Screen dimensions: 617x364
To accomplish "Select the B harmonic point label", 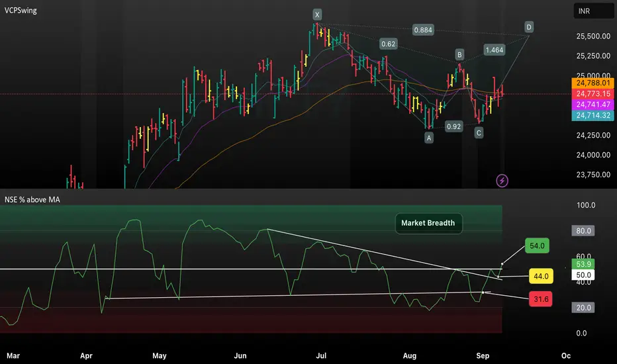I will (x=459, y=54).
